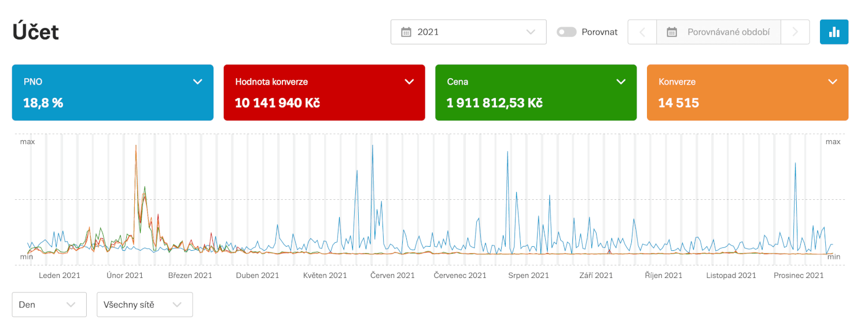Click calendar icon in the 2021 date picker
This screenshot has height=329, width=868.
[406, 32]
